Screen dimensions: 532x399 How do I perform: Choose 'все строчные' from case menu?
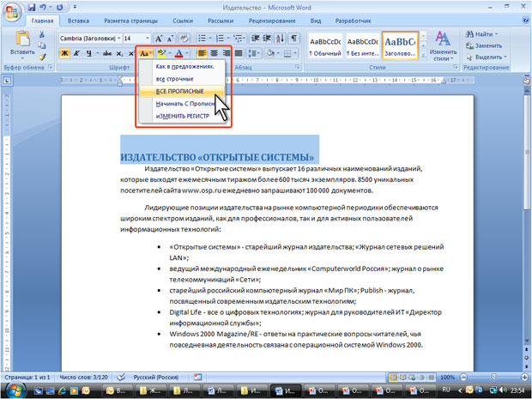(182, 79)
